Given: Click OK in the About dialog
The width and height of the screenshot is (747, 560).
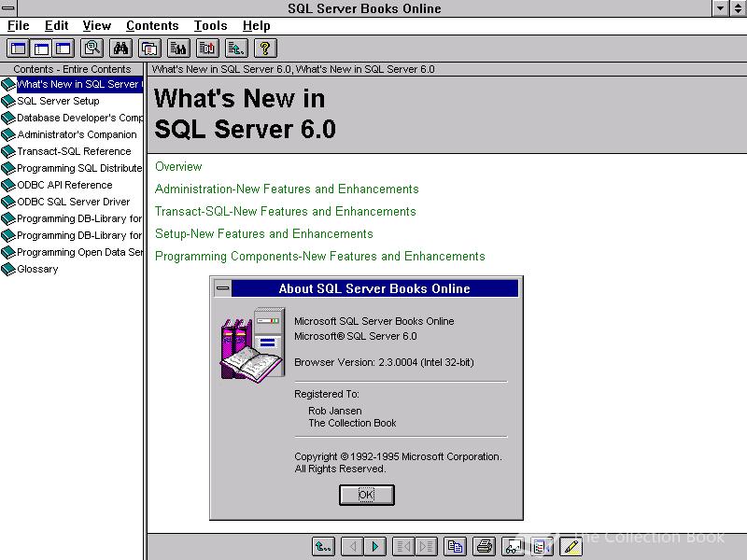Looking at the screenshot, I should [x=366, y=495].
